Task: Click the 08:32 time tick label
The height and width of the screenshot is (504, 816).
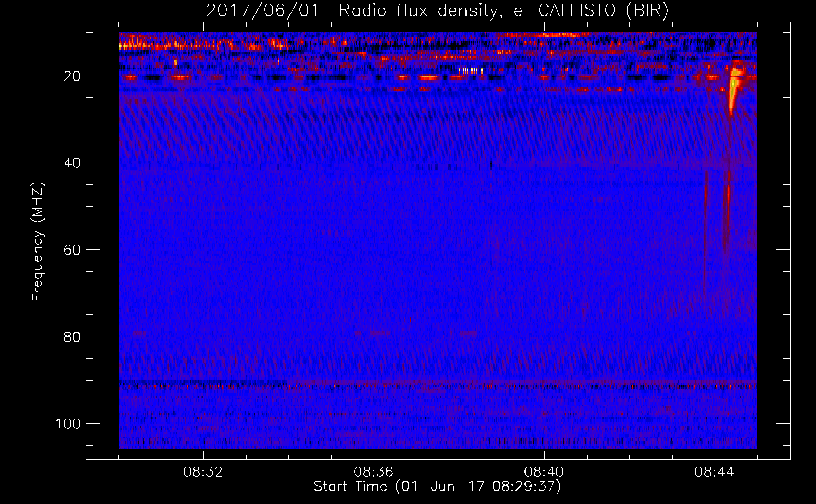Action: 203,472
